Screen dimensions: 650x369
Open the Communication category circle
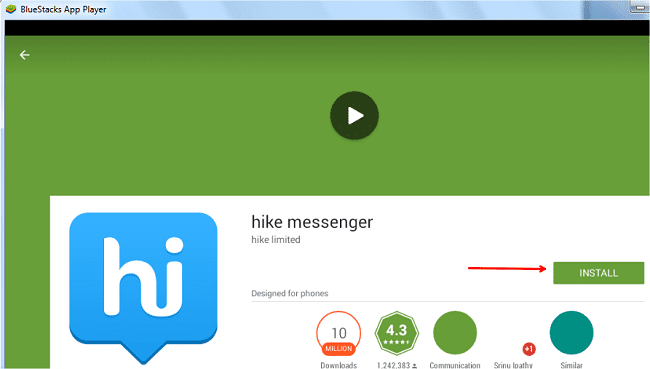coord(455,333)
